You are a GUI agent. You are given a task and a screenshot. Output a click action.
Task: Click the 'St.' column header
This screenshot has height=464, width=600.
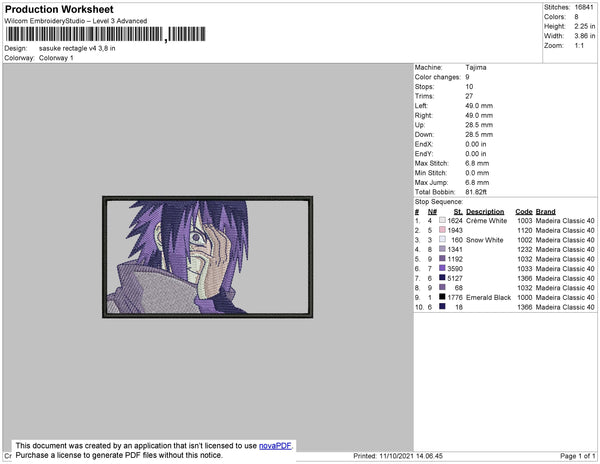click(x=458, y=212)
